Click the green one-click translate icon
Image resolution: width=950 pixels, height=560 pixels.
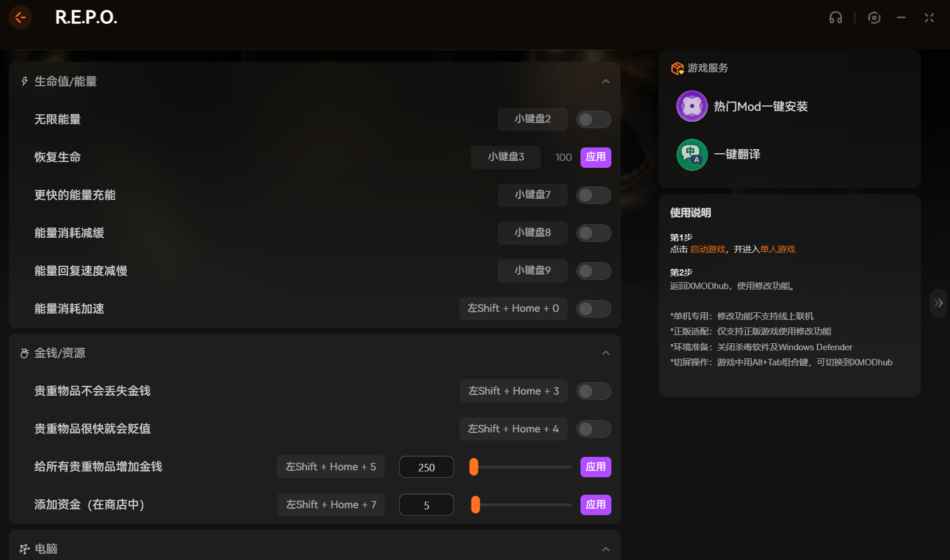(x=692, y=154)
